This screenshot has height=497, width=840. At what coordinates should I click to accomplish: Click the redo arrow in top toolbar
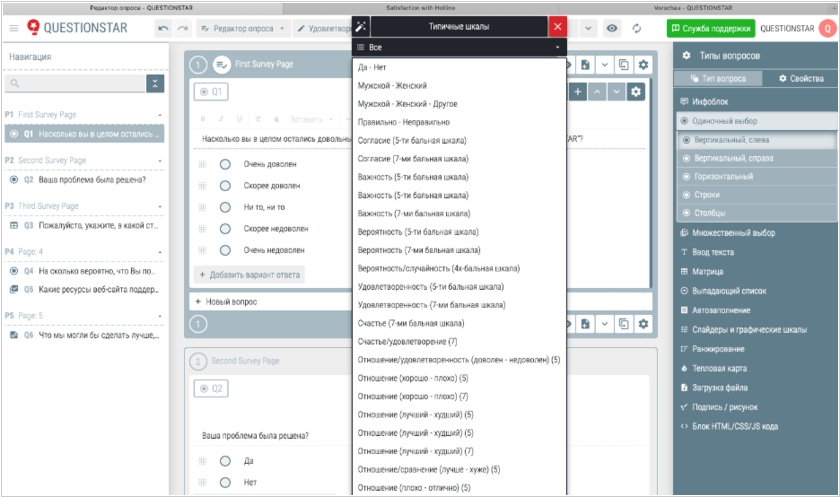pyautogui.click(x=183, y=28)
